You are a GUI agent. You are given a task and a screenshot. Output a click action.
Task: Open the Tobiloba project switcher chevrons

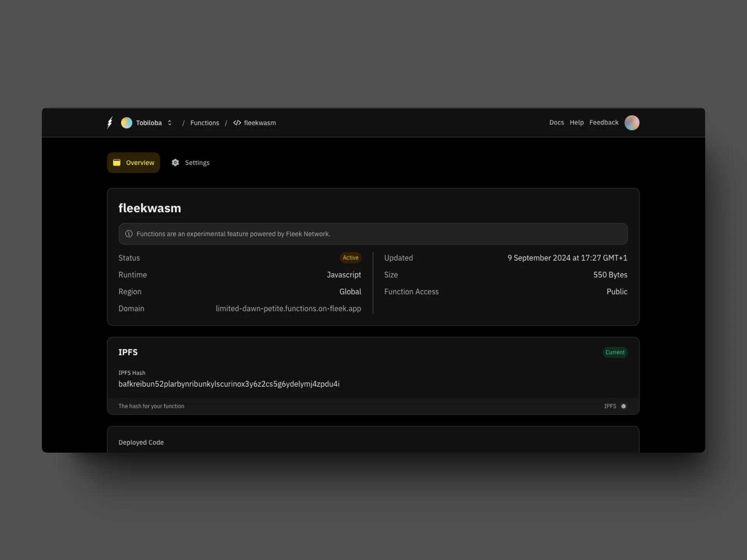click(x=170, y=123)
